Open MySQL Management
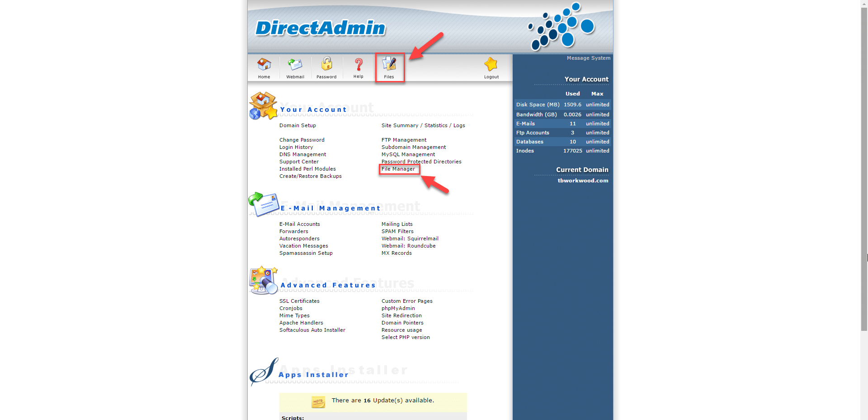 pyautogui.click(x=408, y=154)
